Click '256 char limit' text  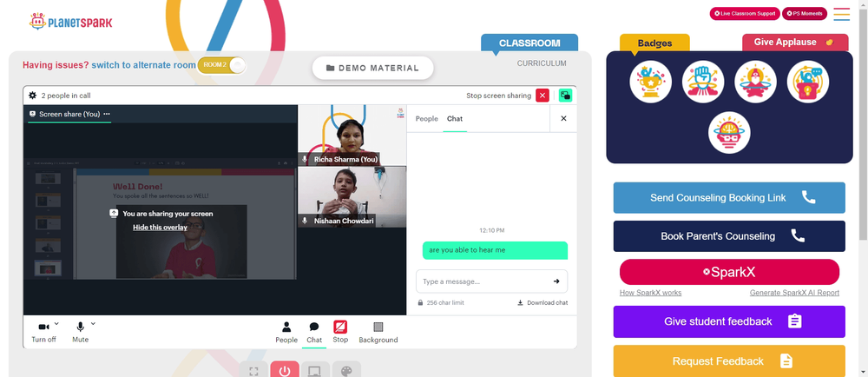[x=445, y=303]
